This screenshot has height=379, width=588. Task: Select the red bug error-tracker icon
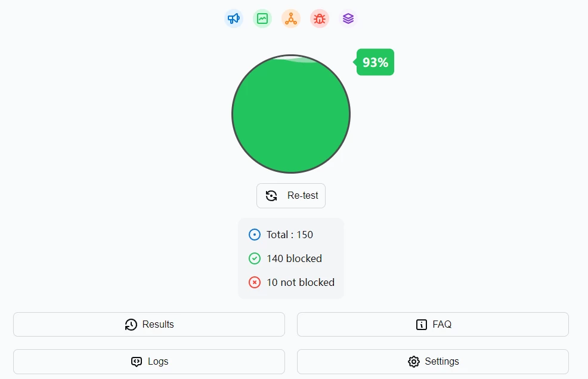point(320,19)
